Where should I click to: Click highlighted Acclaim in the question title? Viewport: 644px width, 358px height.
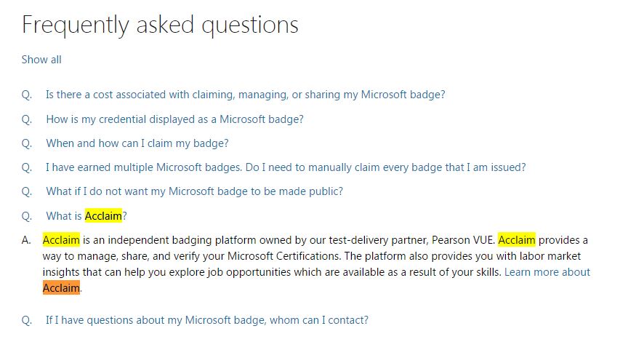[103, 216]
